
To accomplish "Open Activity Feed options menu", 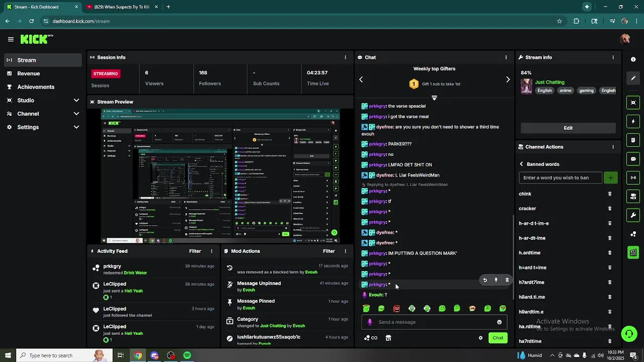I will (211, 251).
